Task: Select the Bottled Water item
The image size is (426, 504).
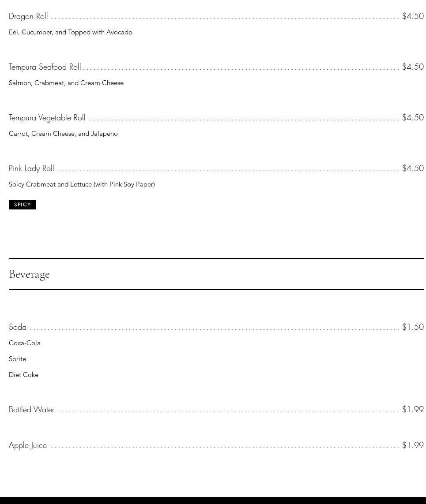Action: [32, 410]
